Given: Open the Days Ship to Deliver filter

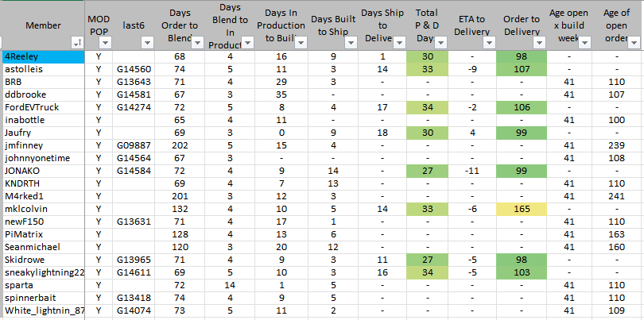Looking at the screenshot, I should tap(398, 42).
